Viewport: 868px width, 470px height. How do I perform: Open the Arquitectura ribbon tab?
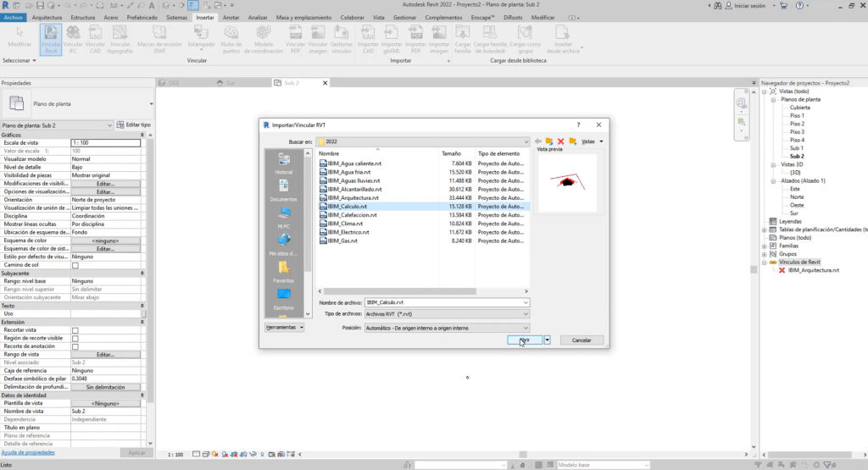47,17
